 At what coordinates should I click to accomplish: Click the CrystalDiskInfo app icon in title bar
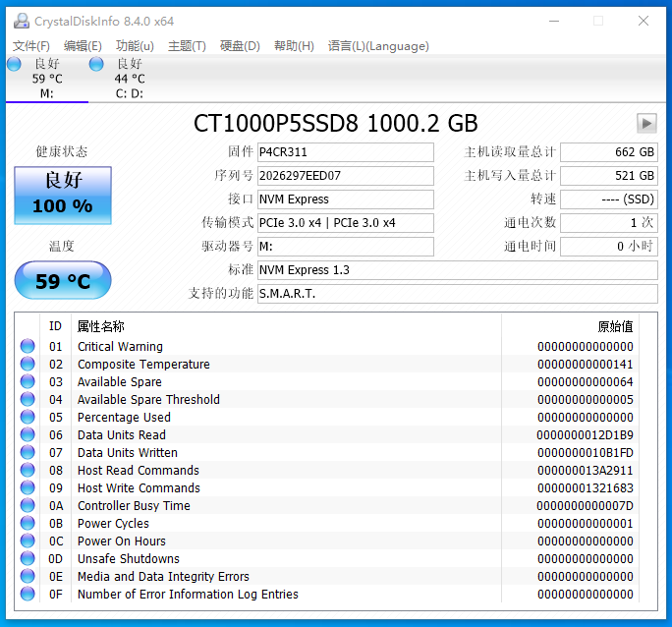[21, 21]
